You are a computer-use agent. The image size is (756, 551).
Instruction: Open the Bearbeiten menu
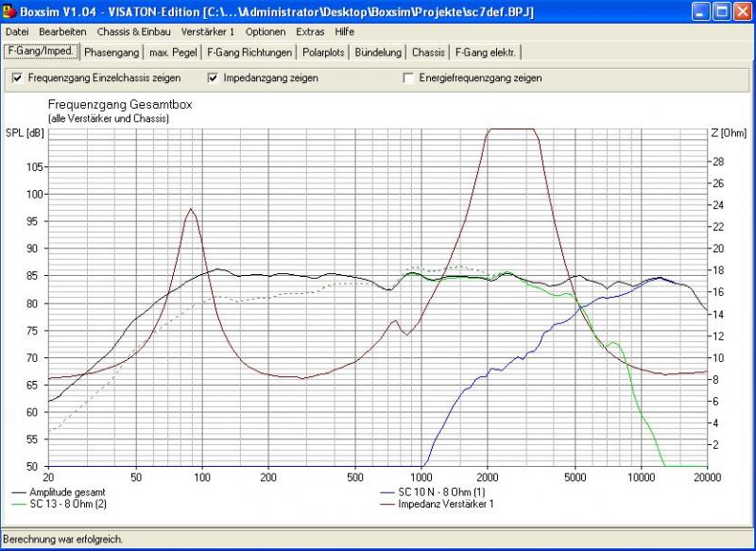pos(62,31)
